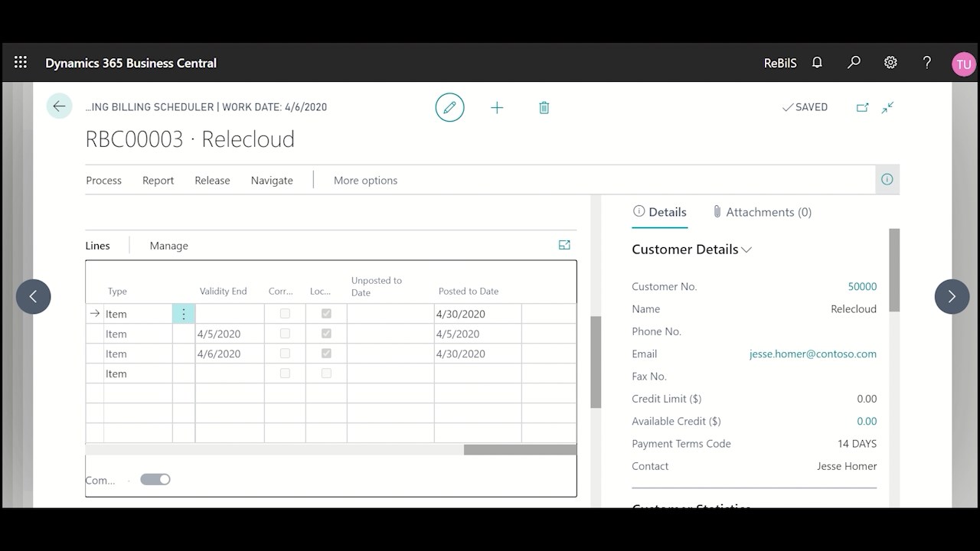
Task: Open notifications bell icon
Action: pyautogui.click(x=817, y=63)
